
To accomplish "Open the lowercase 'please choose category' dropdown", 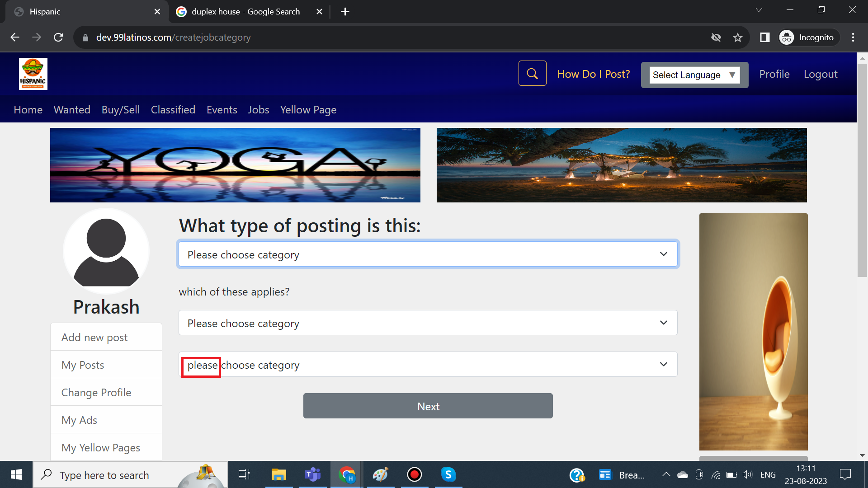I will coord(428,365).
